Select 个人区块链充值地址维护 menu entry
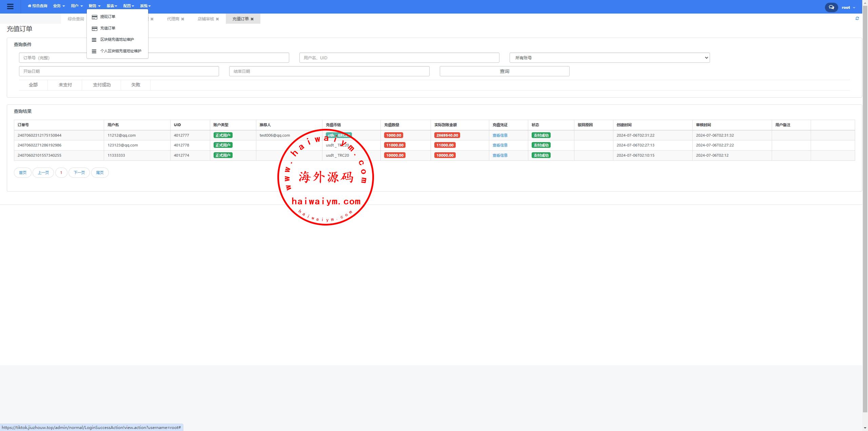Viewport: 868px width, 431px height. pyautogui.click(x=120, y=51)
